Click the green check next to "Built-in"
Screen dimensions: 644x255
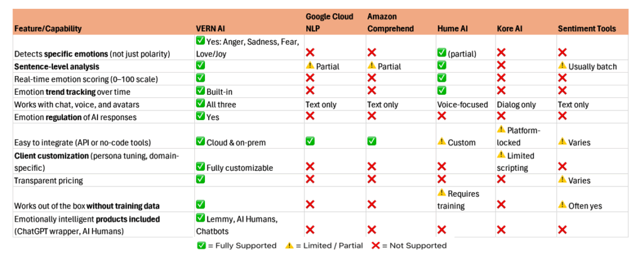pos(201,91)
